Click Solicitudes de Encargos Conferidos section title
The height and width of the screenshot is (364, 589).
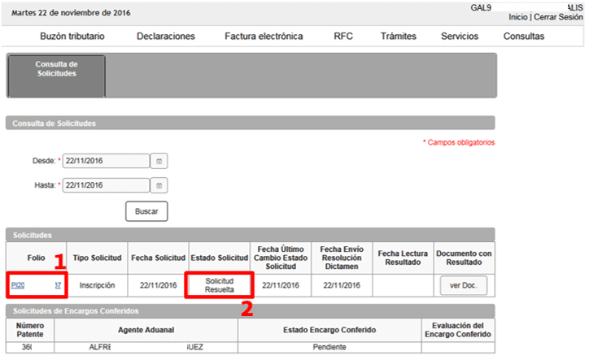(x=76, y=311)
